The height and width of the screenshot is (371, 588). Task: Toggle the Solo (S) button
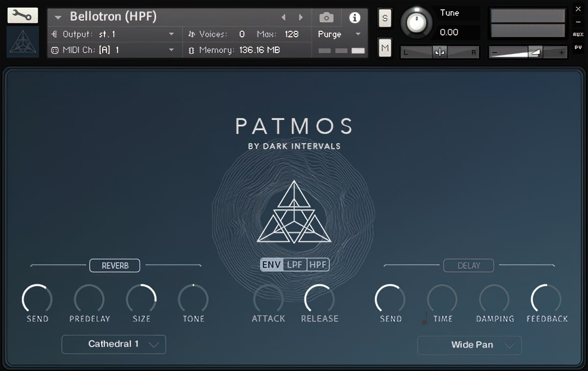[385, 18]
